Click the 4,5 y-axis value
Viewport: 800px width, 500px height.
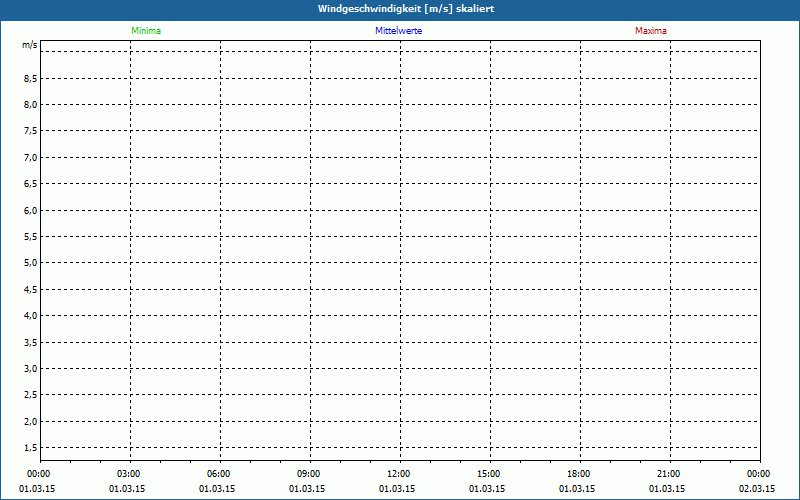pyautogui.click(x=31, y=289)
